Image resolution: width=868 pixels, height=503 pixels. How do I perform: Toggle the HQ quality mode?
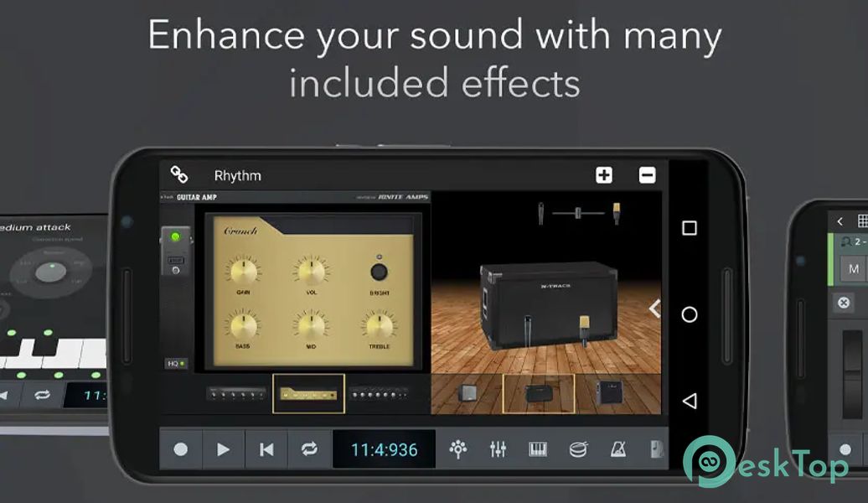point(176,363)
